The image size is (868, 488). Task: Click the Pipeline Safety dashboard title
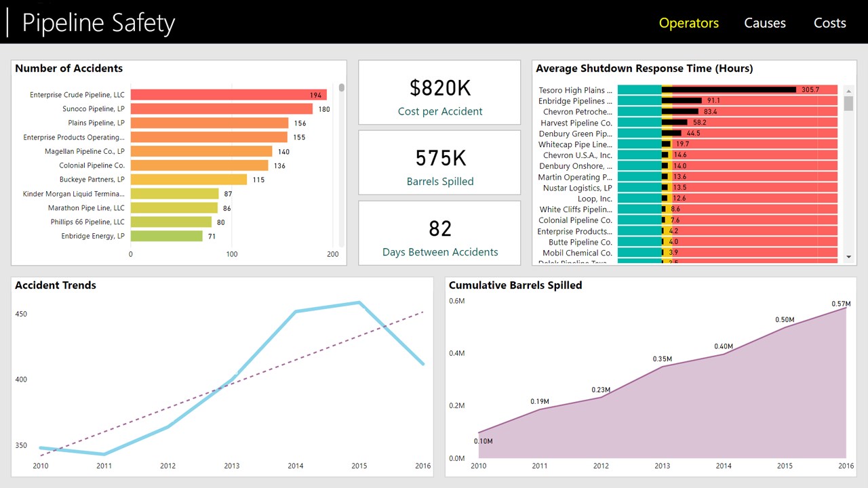[x=98, y=23]
